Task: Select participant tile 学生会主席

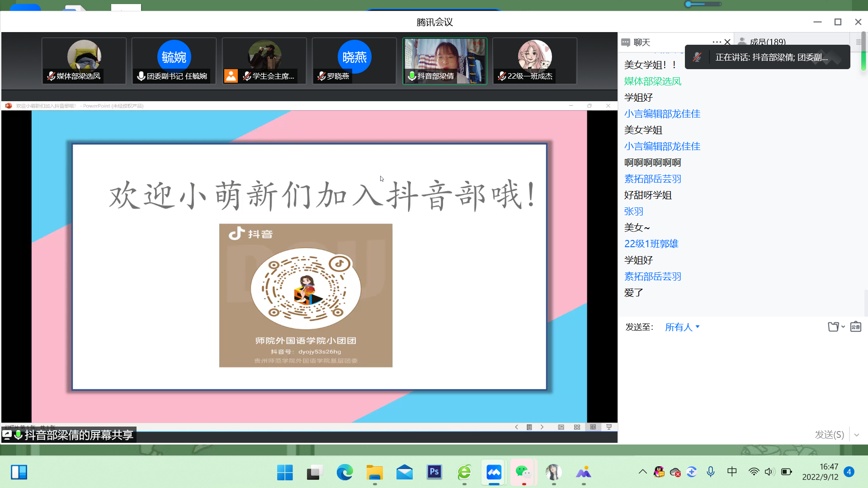Action: click(264, 61)
